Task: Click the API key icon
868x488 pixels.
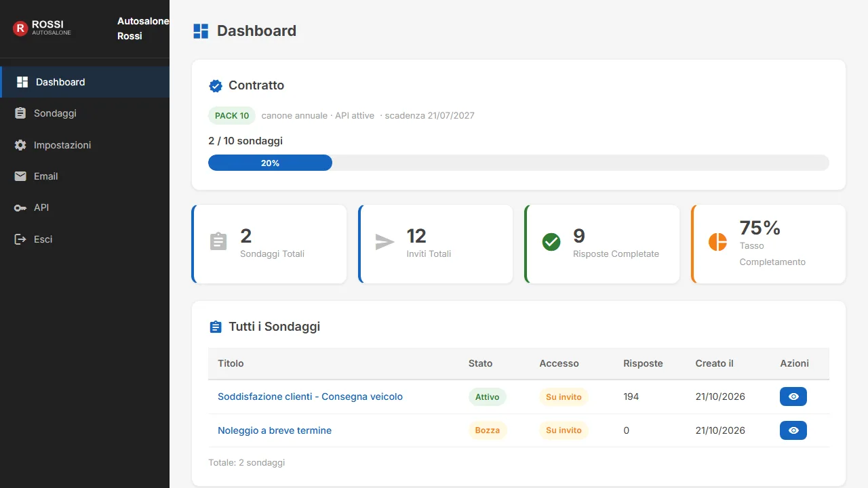Action: 20,207
